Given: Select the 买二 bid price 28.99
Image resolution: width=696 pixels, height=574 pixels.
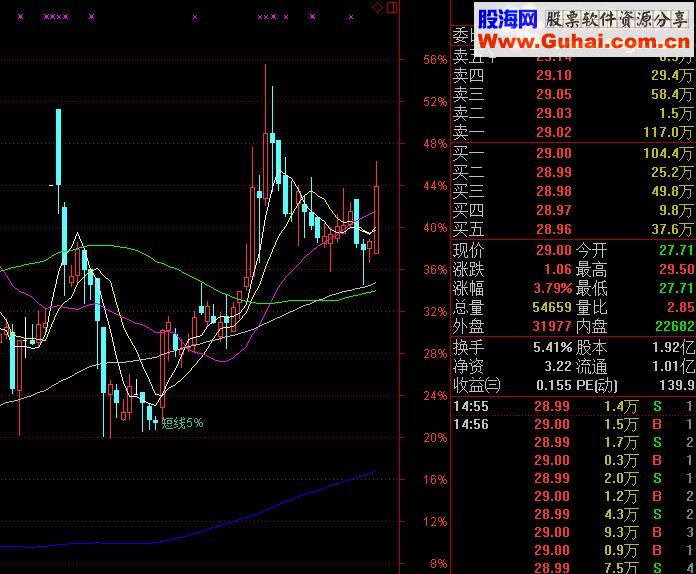Looking at the screenshot, I should coord(554,172).
